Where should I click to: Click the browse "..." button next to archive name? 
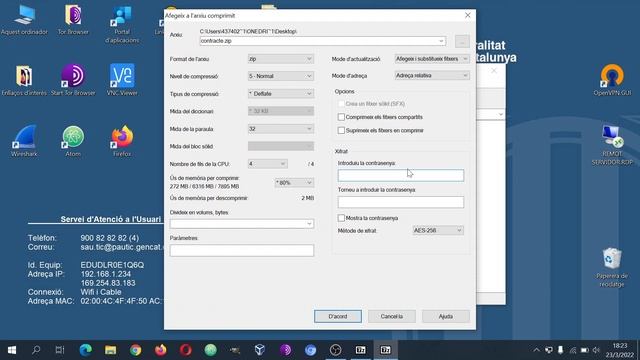(462, 41)
